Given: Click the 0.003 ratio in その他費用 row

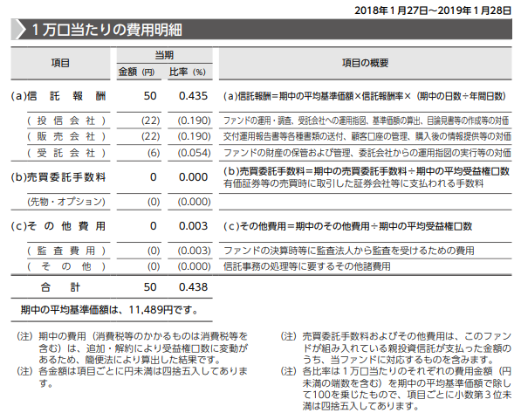Looking at the screenshot, I should click(x=193, y=226).
